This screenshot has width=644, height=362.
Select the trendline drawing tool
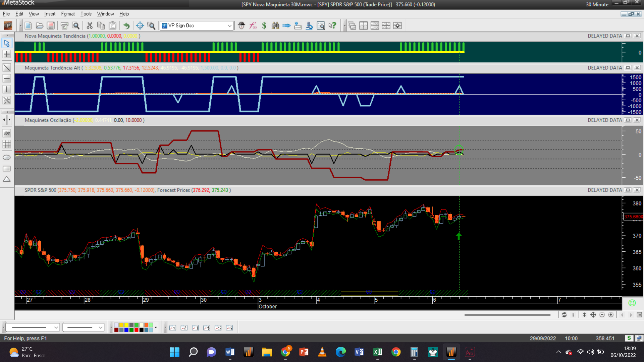click(x=6, y=67)
